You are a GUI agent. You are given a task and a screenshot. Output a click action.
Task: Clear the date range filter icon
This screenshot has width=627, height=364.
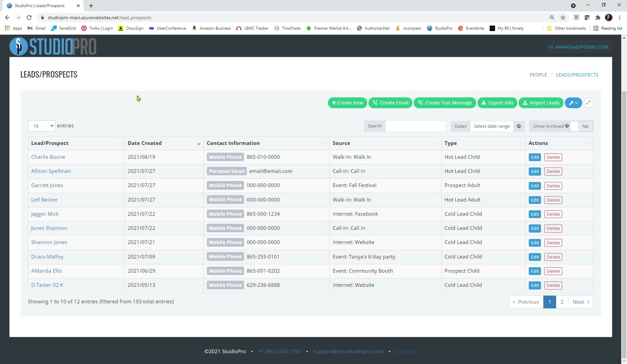click(519, 126)
